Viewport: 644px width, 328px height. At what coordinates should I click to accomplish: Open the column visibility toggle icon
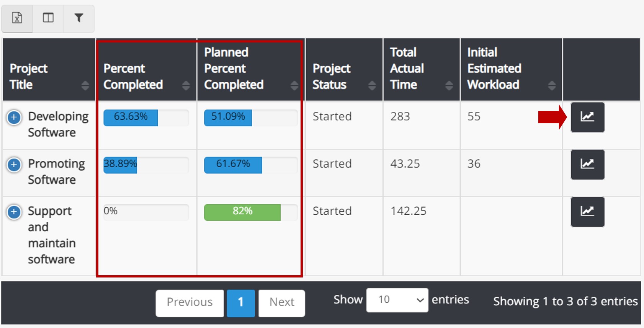pos(48,18)
